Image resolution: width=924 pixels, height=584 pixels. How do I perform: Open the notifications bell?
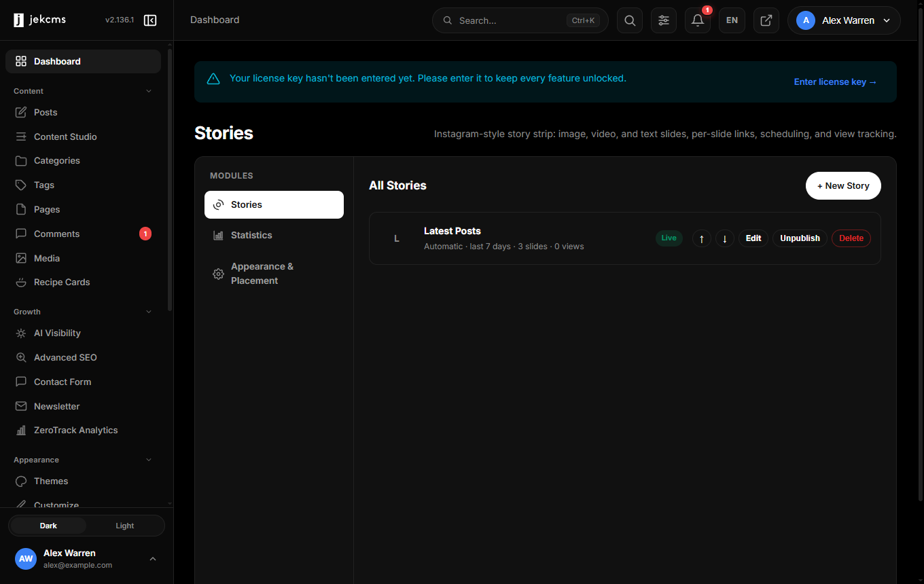(698, 20)
